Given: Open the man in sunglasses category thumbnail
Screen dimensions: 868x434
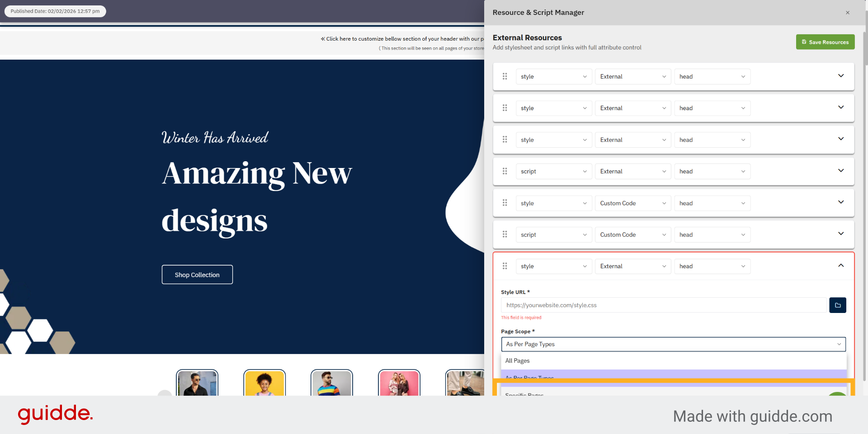Looking at the screenshot, I should click(197, 383).
